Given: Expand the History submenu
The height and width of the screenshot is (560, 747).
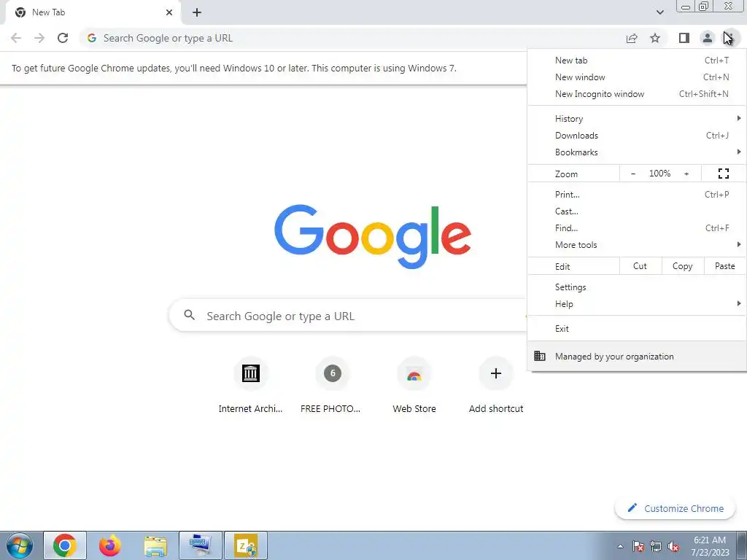Looking at the screenshot, I should click(x=637, y=119).
